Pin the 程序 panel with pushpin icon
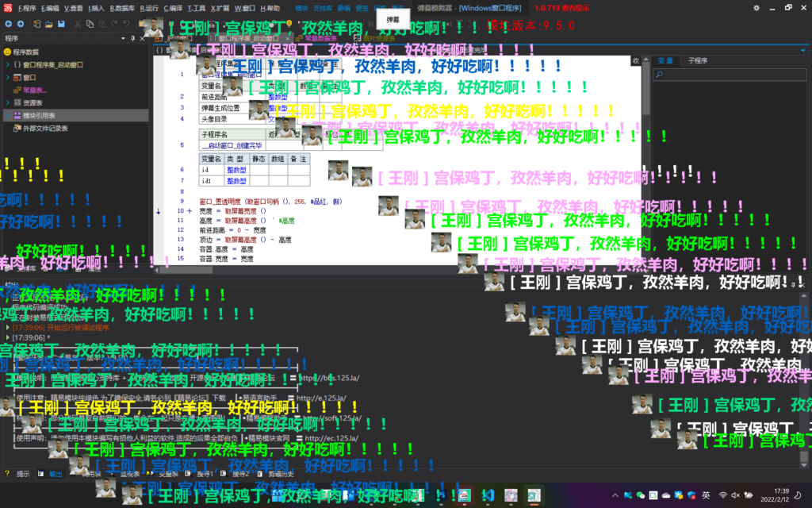Image resolution: width=812 pixels, height=508 pixels. [133, 37]
